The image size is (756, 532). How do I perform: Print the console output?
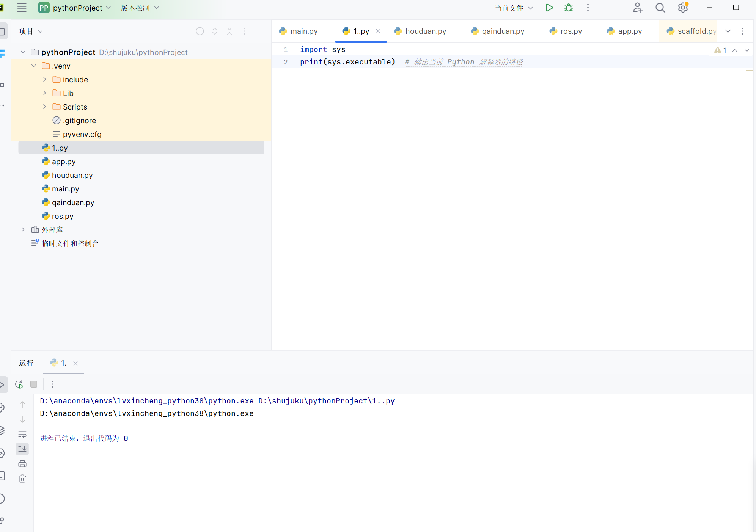click(22, 463)
